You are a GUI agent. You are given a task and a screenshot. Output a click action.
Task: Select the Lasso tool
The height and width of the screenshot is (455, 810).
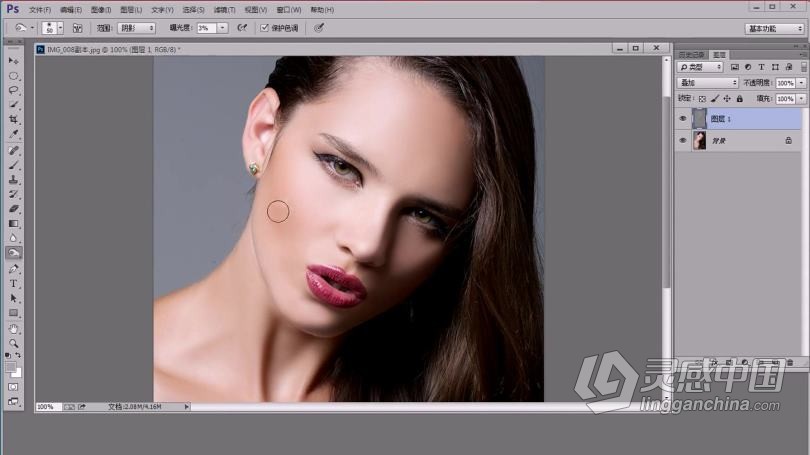click(x=13, y=90)
